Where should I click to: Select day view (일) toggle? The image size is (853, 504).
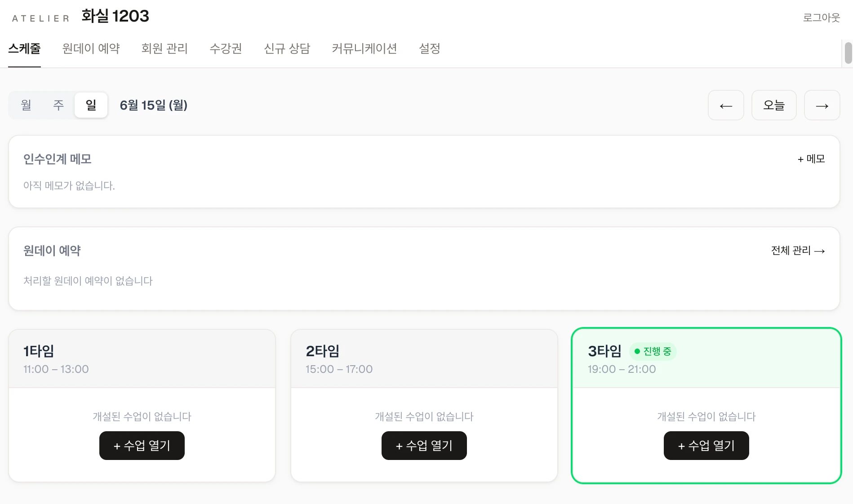pos(91,105)
